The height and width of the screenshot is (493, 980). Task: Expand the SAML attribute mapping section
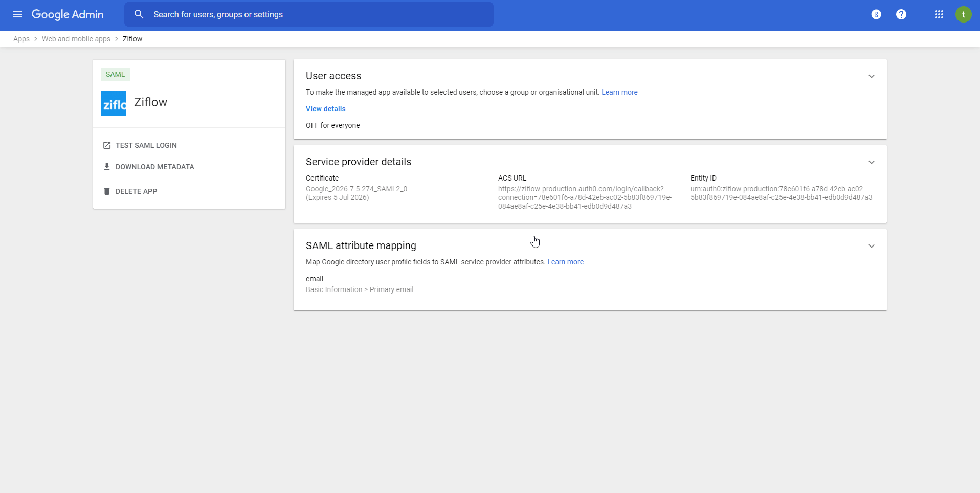tap(872, 246)
